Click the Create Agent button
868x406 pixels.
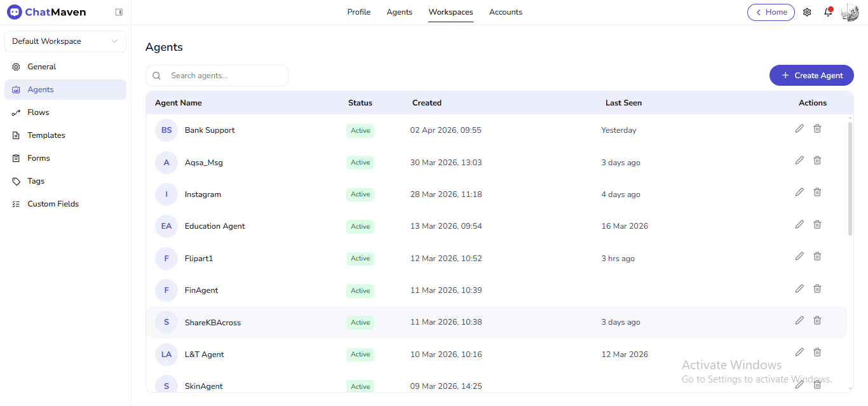(811, 75)
